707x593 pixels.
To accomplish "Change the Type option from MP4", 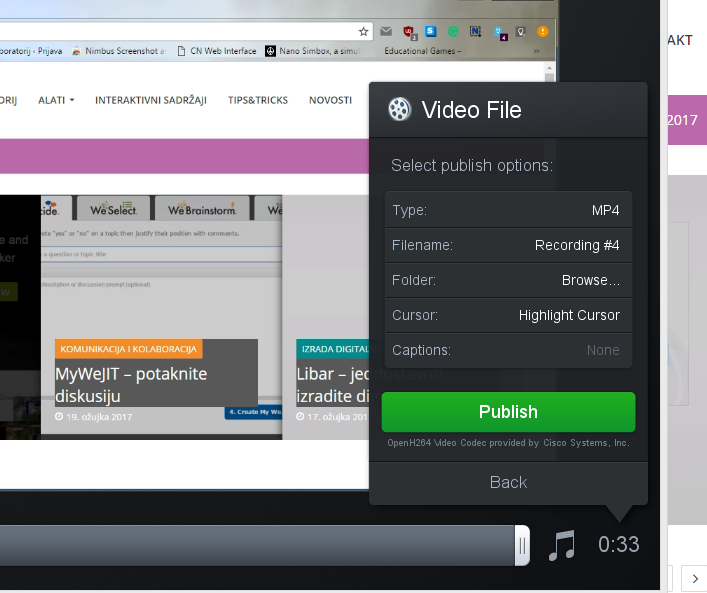I will pyautogui.click(x=508, y=210).
